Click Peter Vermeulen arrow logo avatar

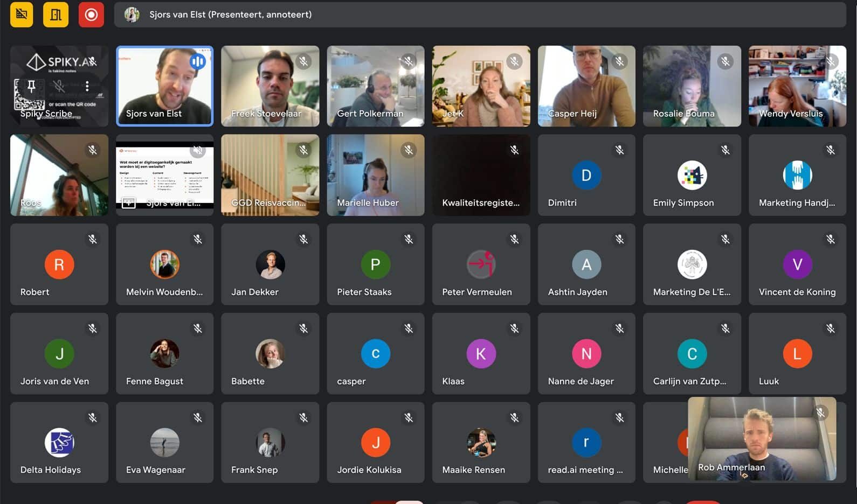coord(481,264)
